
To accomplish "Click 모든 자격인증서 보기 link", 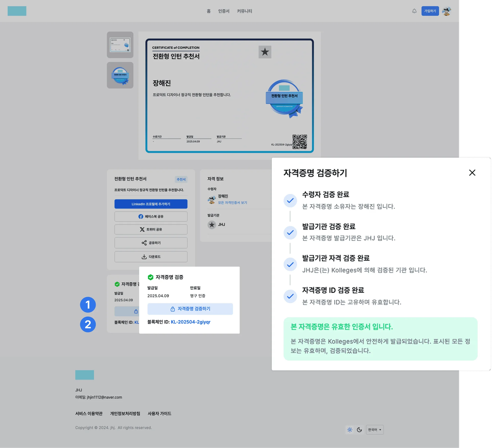I will pos(232,203).
